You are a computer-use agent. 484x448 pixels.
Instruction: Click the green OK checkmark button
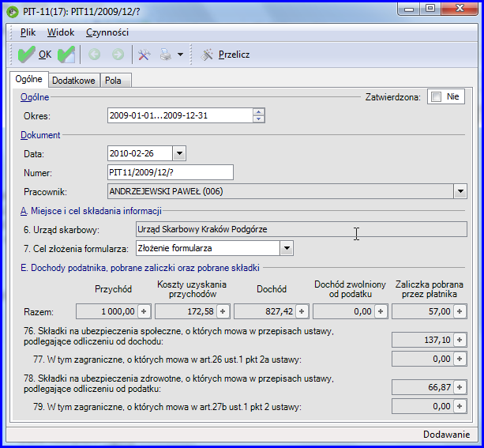[x=34, y=55]
